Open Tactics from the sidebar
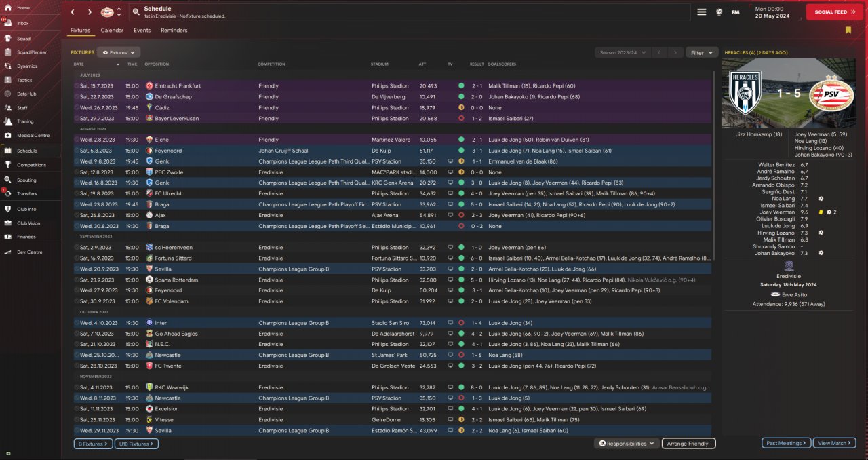Viewport: 868px width, 460px height. pos(24,80)
